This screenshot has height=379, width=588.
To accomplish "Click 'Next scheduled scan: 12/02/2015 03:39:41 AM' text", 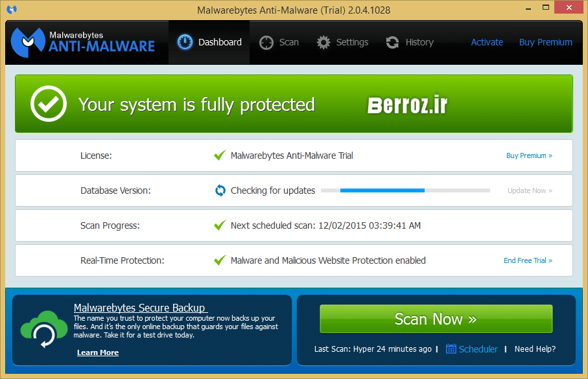I will tap(325, 225).
